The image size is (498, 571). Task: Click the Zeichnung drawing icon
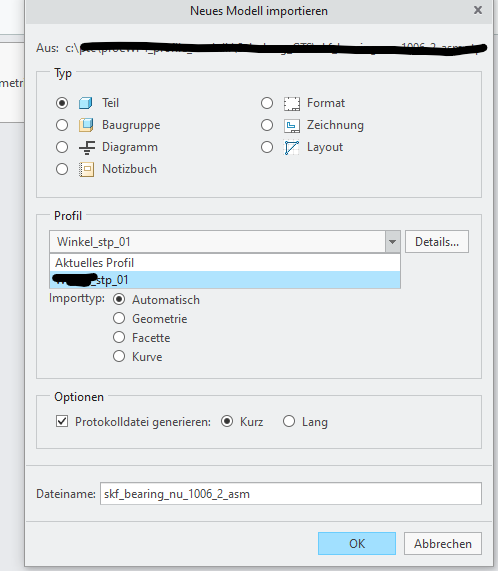tap(292, 126)
